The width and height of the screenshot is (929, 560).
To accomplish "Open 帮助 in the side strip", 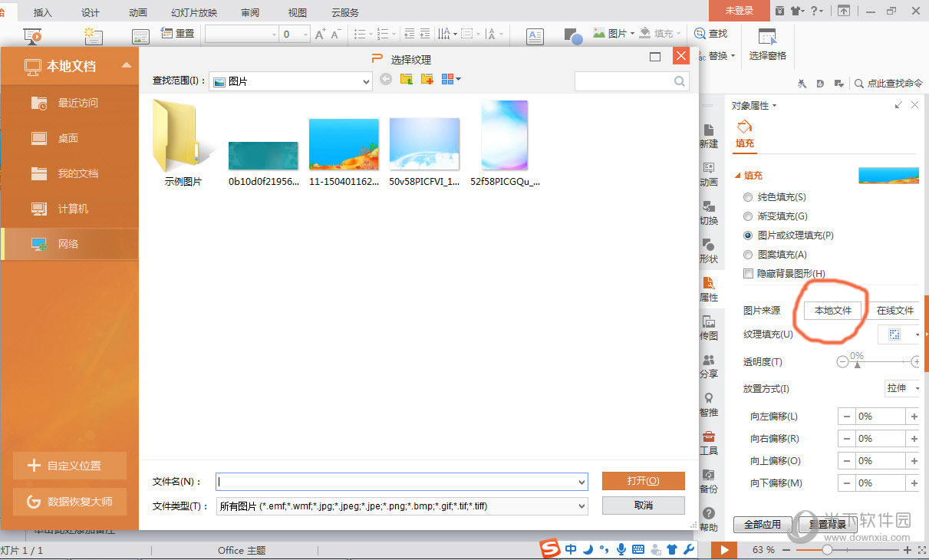I will [x=709, y=520].
